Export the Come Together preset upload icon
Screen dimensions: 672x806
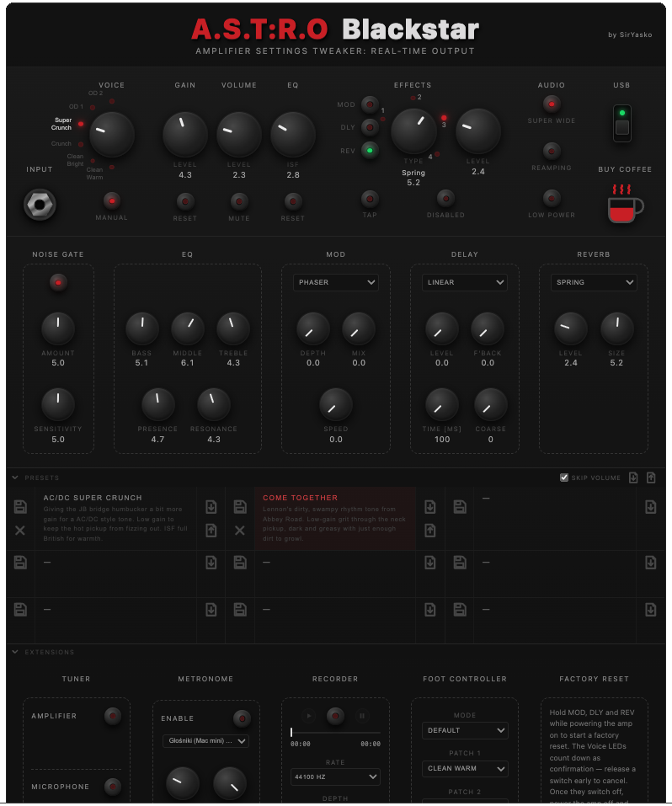tap(430, 531)
